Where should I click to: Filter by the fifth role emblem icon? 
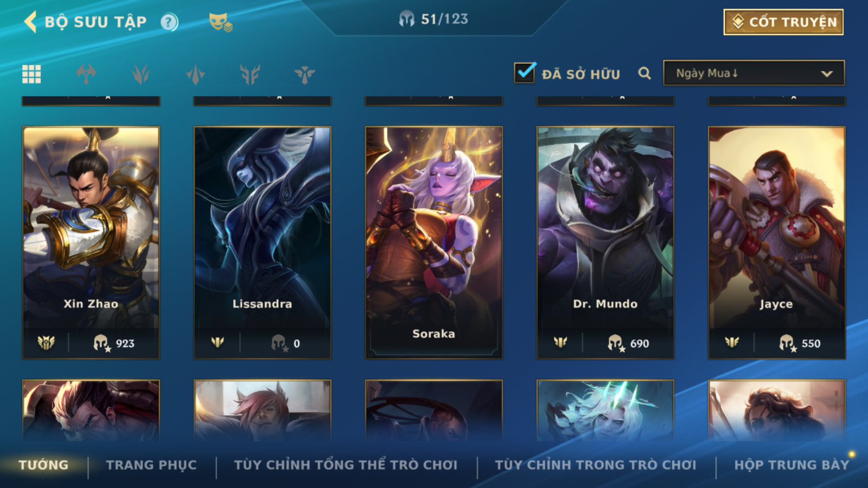click(305, 74)
